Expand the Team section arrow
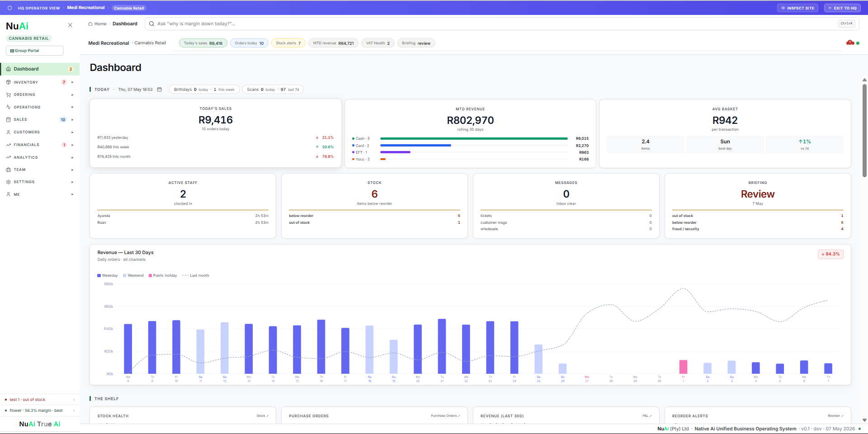868x434 pixels. (72, 170)
